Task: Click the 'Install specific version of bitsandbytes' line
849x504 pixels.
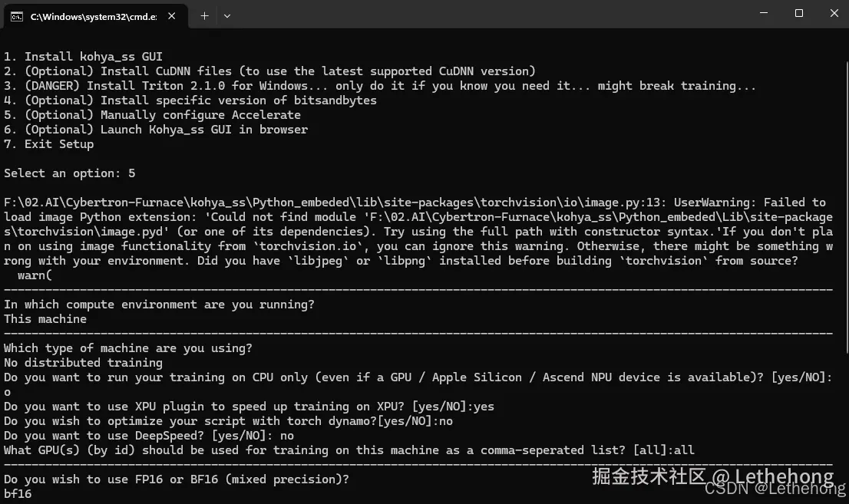Action: (x=190, y=100)
